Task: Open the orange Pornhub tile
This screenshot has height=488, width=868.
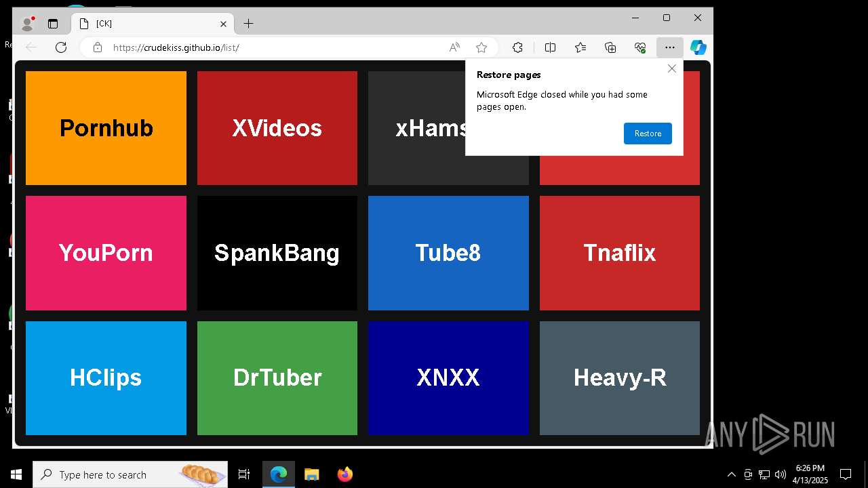Action: click(x=106, y=128)
